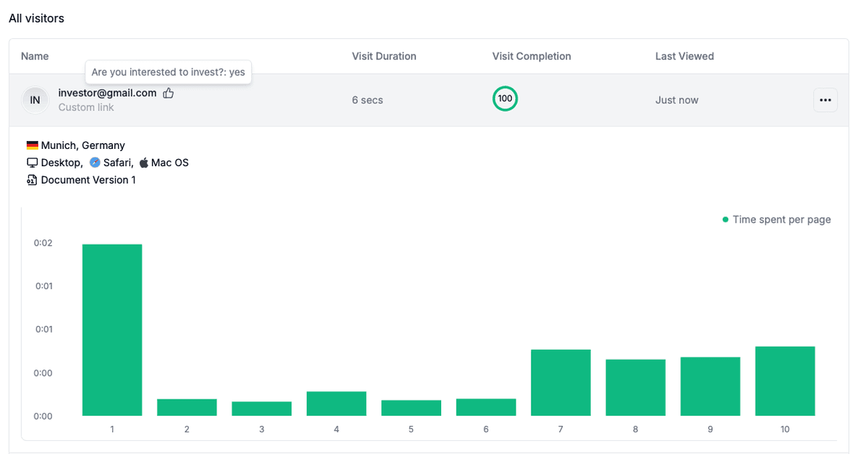Click the Desktop device icon
The image size is (868, 454).
(x=32, y=162)
